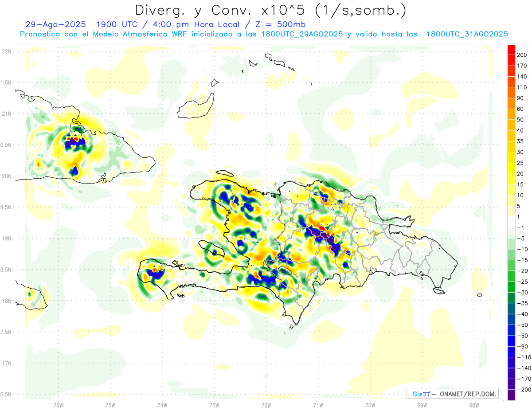Click the white colorbar swatch between -1 and 1
This screenshot has width=532, height=411.
pos(511,222)
